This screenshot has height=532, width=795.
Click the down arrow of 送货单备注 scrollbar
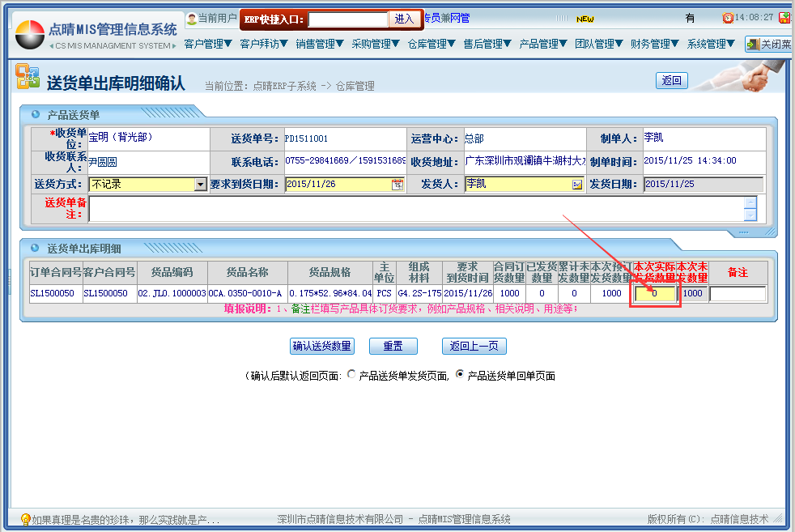[750, 215]
